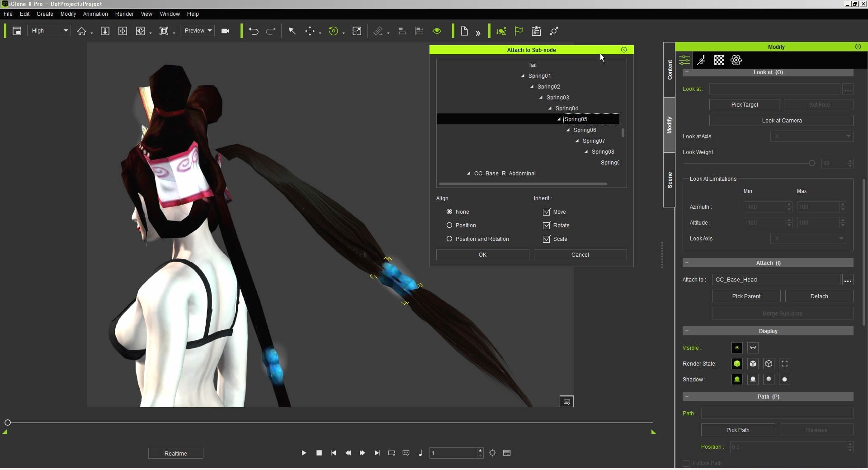Open the Modify sliders settings tab icon
This screenshot has width=868, height=470.
[x=684, y=60]
